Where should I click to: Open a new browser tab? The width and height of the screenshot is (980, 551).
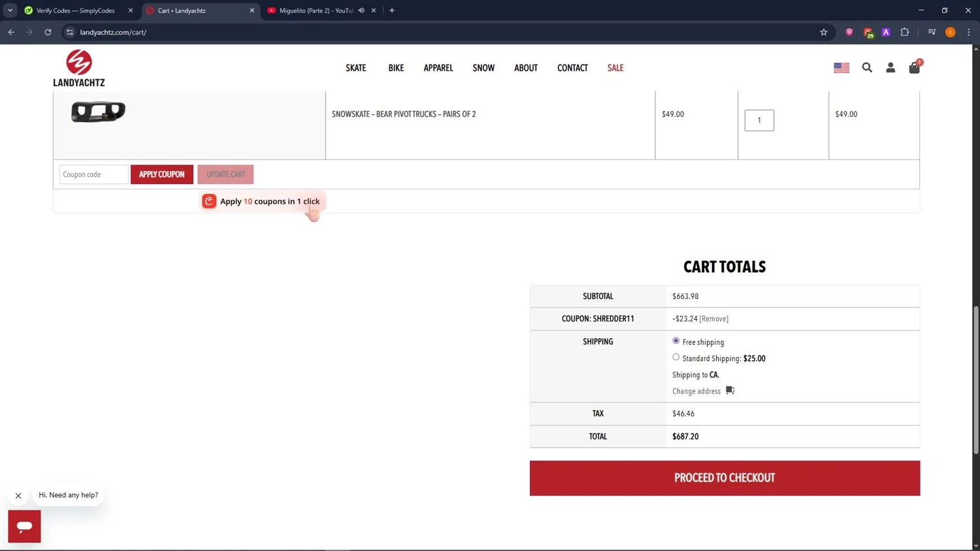tap(392, 10)
